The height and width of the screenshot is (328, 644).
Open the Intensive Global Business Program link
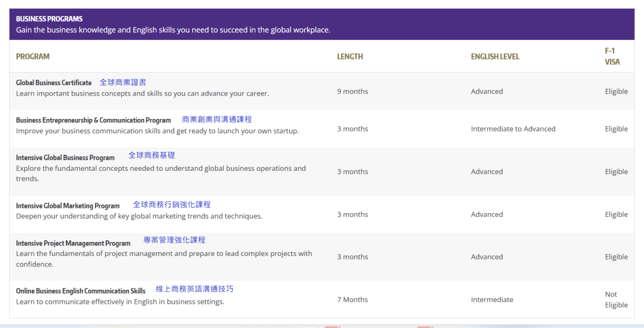pyautogui.click(x=65, y=158)
